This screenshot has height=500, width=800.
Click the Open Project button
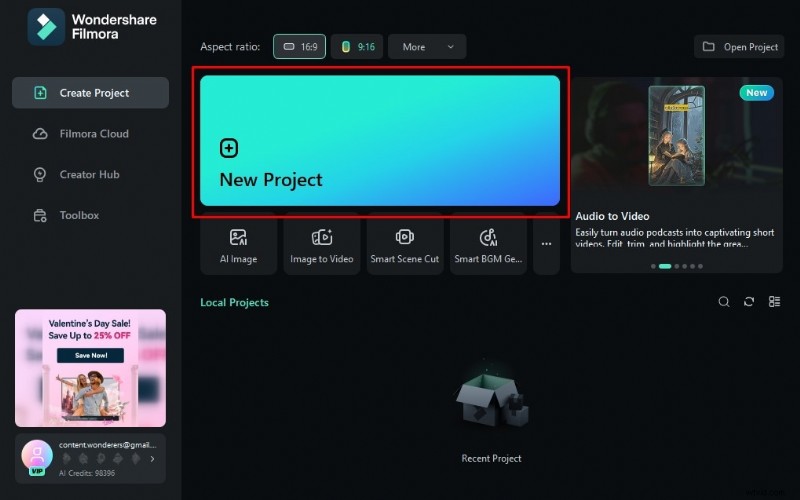pyautogui.click(x=740, y=47)
